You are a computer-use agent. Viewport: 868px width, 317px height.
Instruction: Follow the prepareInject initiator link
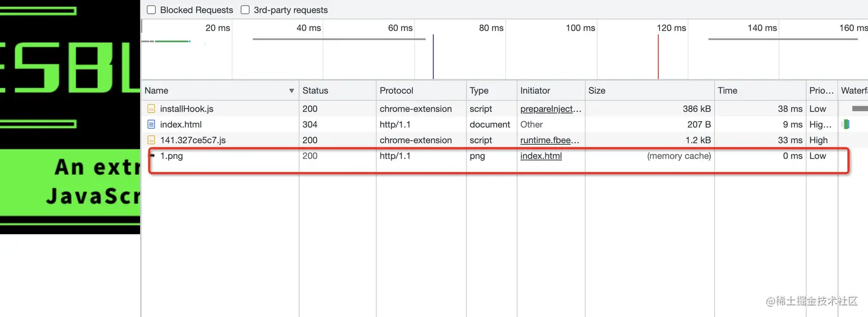[x=551, y=109]
